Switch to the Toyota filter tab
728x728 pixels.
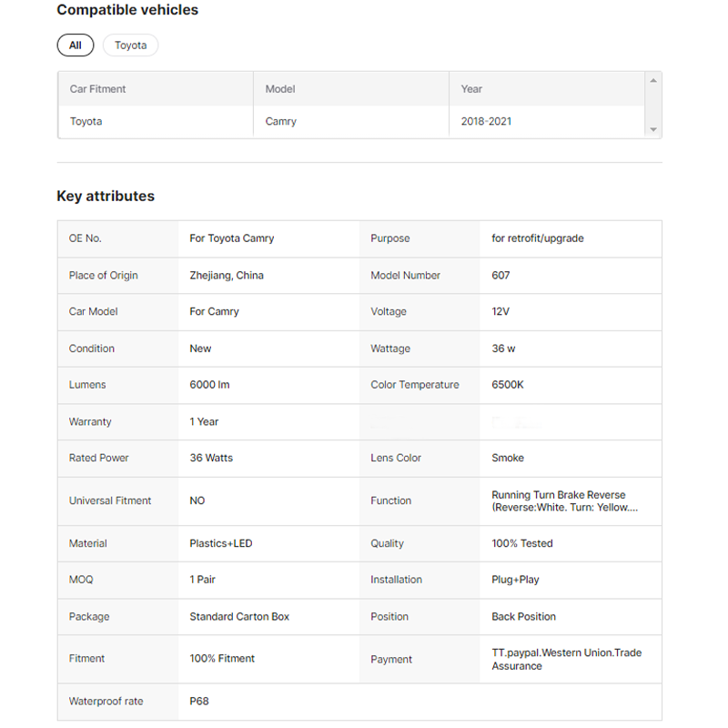tap(130, 45)
